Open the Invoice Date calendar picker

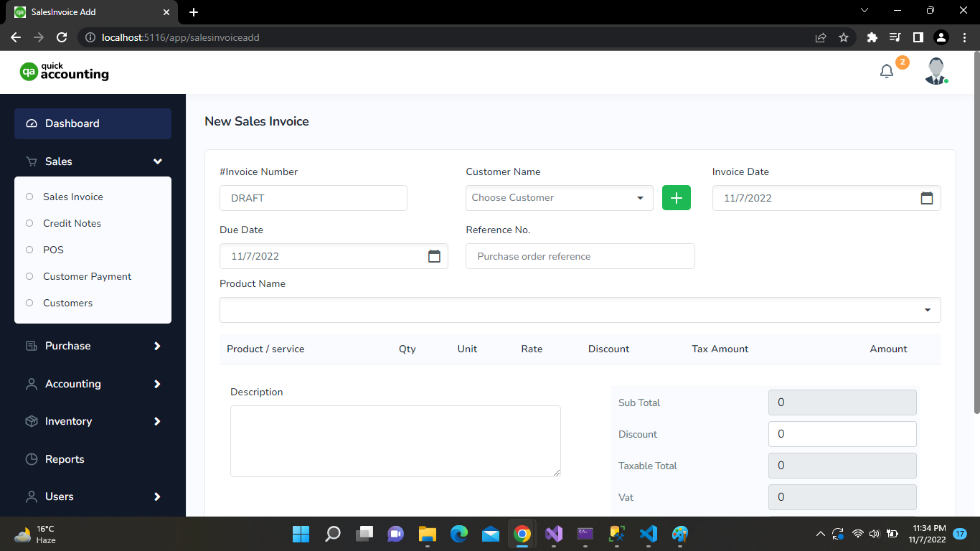[926, 198]
